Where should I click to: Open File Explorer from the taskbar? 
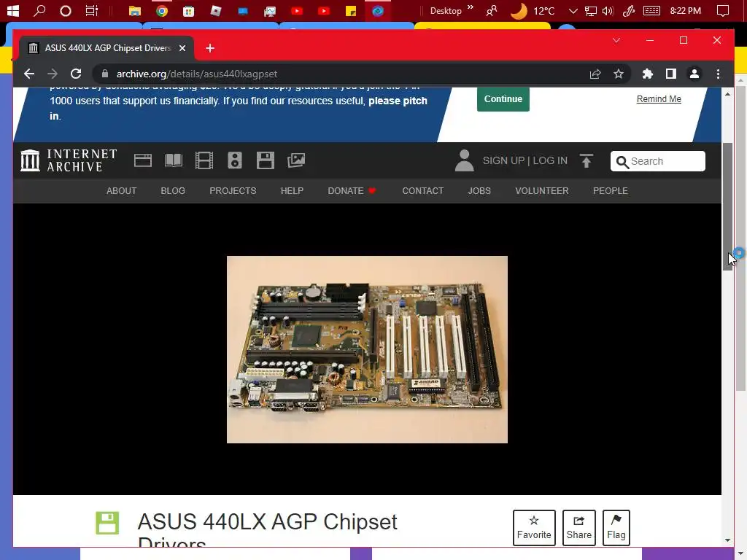(135, 10)
